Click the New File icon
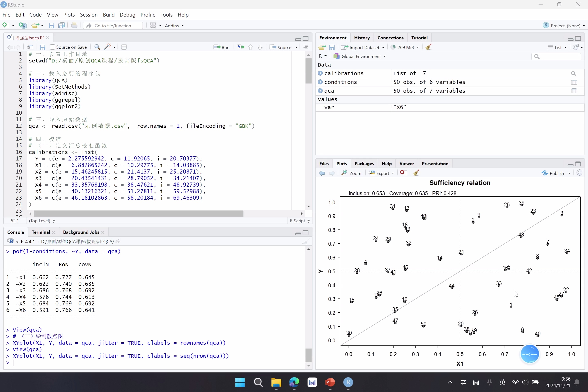Image resolution: width=588 pixels, height=392 pixels. pos(5,25)
